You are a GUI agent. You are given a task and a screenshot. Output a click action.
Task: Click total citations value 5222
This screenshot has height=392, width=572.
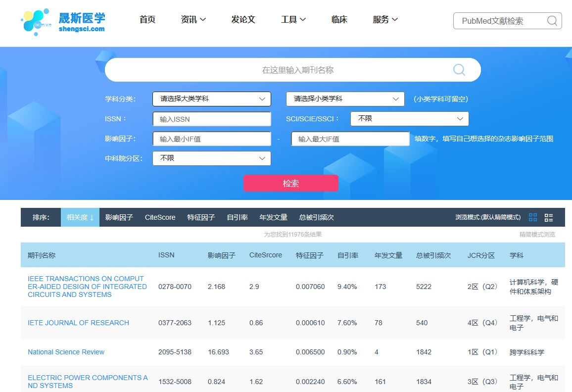(424, 287)
